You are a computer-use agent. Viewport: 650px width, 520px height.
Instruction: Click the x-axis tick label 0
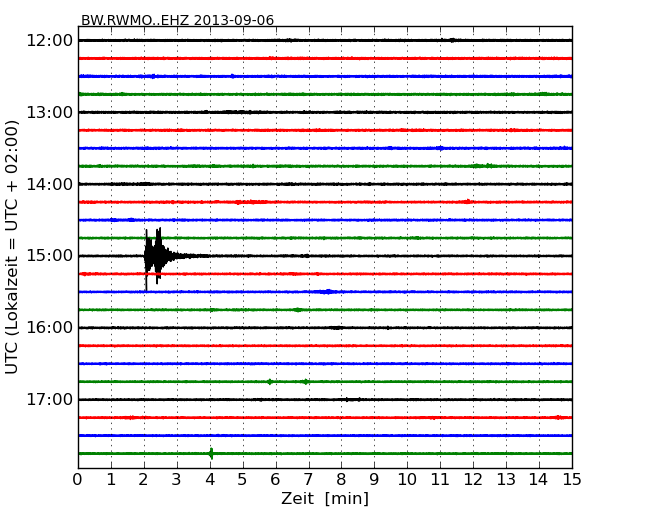(78, 480)
